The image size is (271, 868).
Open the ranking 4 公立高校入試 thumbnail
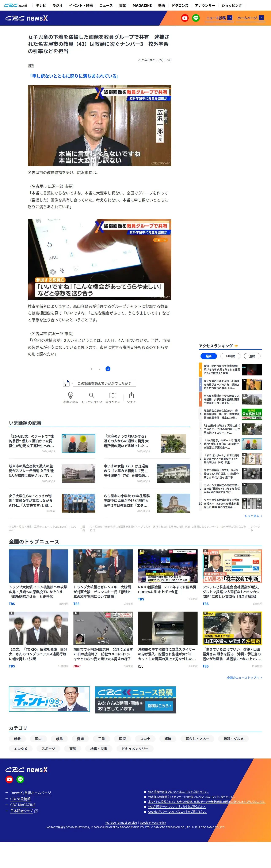pyautogui.click(x=252, y=414)
